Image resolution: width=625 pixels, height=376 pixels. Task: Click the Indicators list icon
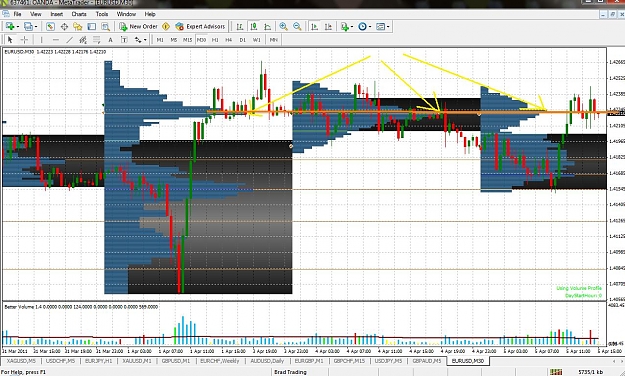click(x=345, y=26)
